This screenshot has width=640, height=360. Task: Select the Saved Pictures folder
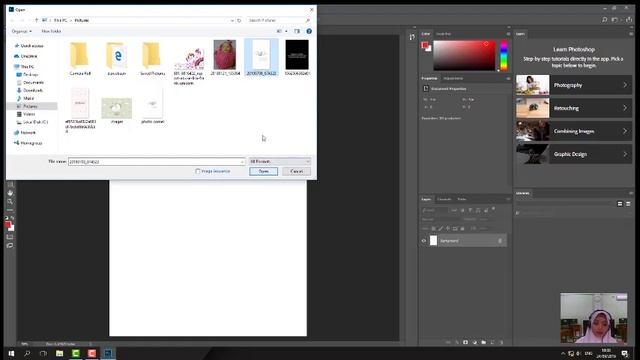[x=152, y=58]
